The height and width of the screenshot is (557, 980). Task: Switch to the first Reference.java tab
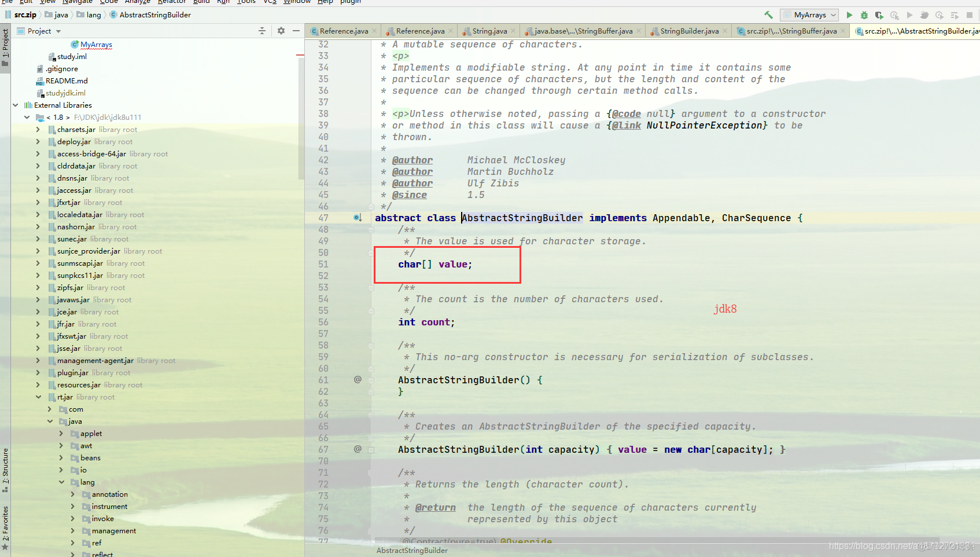pyautogui.click(x=344, y=31)
